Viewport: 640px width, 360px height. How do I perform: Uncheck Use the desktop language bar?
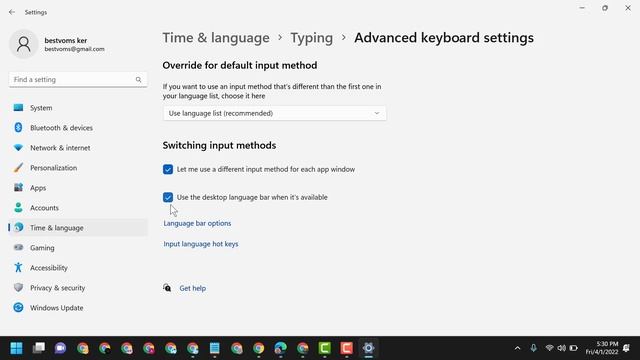point(168,197)
